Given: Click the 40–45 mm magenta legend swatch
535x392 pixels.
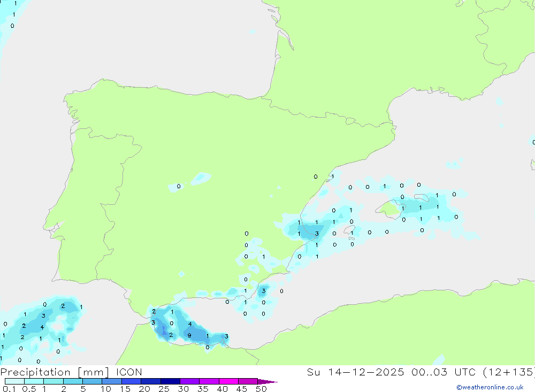Looking at the screenshot, I should pyautogui.click(x=228, y=381).
